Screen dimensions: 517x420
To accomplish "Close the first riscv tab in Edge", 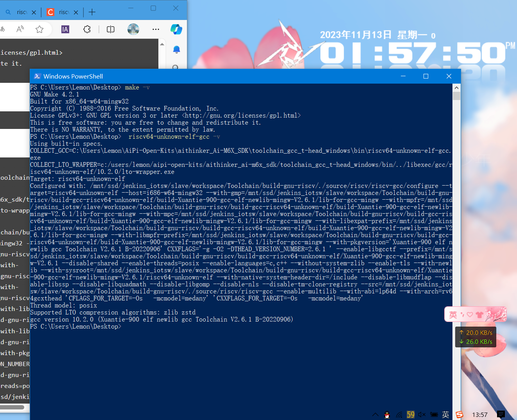I will pos(34,12).
